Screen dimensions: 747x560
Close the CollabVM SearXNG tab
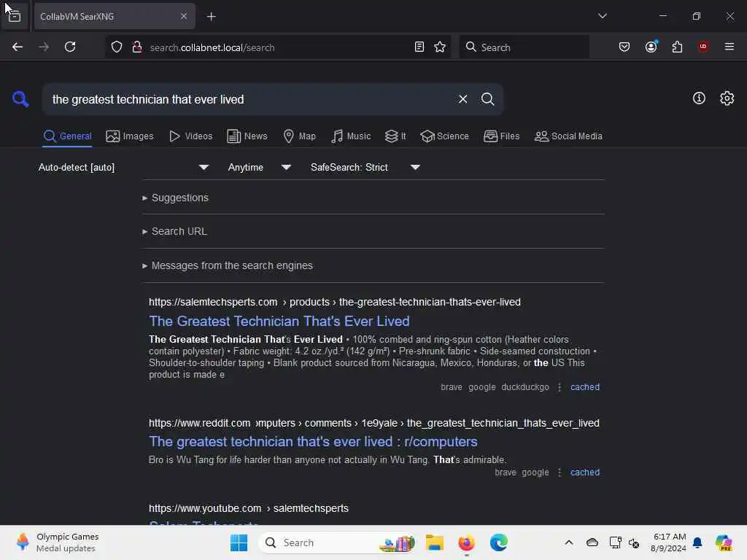coord(183,16)
